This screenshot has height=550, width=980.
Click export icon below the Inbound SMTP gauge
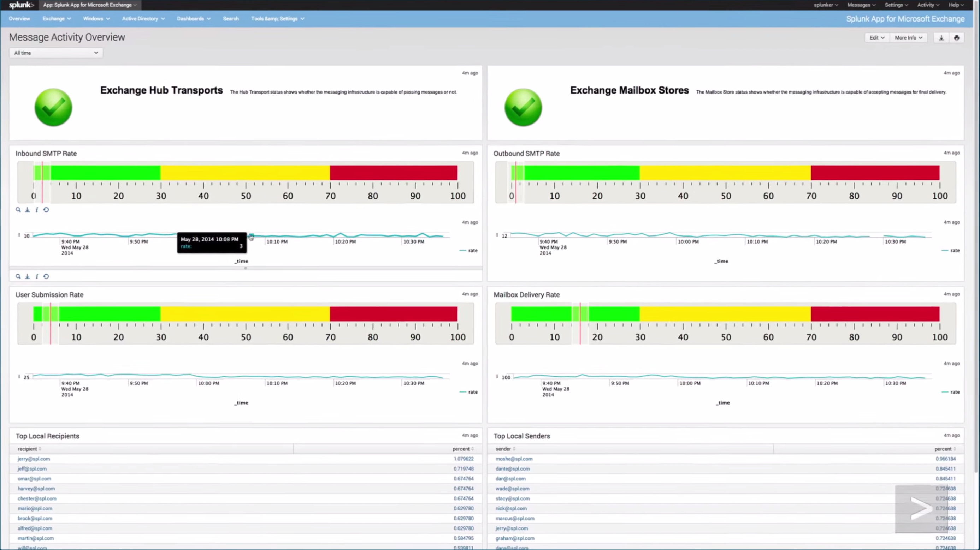[x=28, y=209]
